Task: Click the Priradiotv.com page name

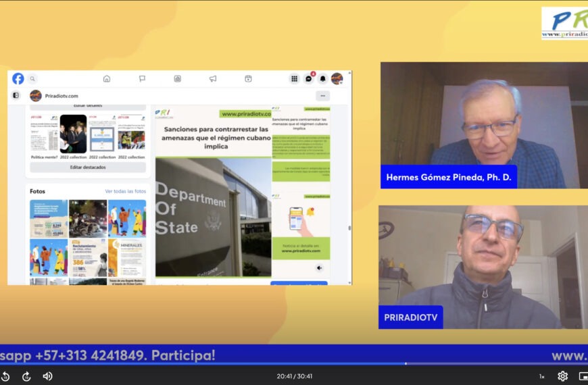Action: [62, 96]
